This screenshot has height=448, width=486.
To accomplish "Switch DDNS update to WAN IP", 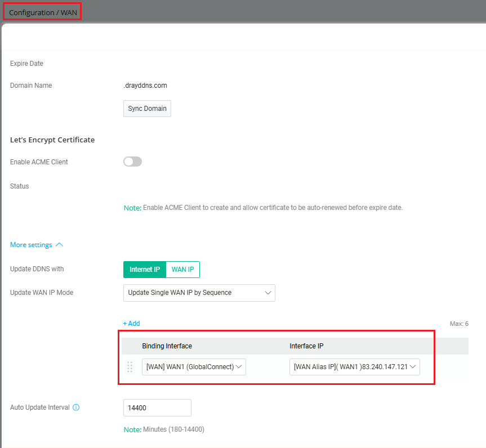I will coord(183,270).
